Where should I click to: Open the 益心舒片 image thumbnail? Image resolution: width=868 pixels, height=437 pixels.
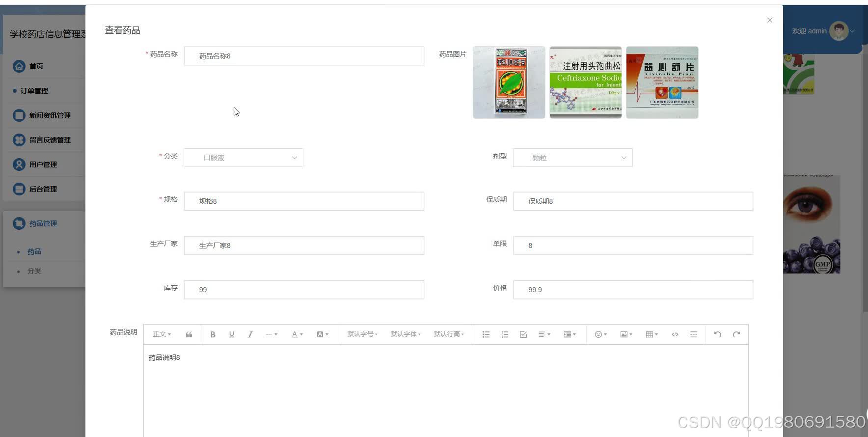pos(662,82)
